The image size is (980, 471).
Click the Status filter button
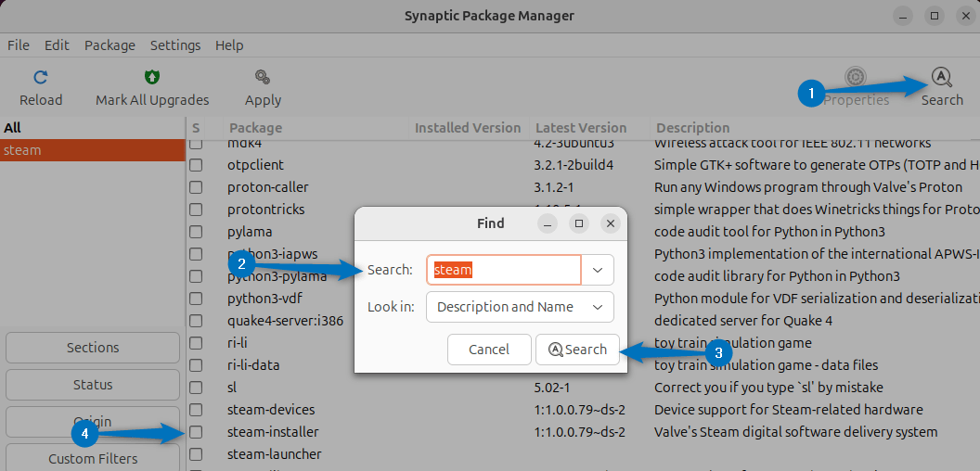(93, 384)
